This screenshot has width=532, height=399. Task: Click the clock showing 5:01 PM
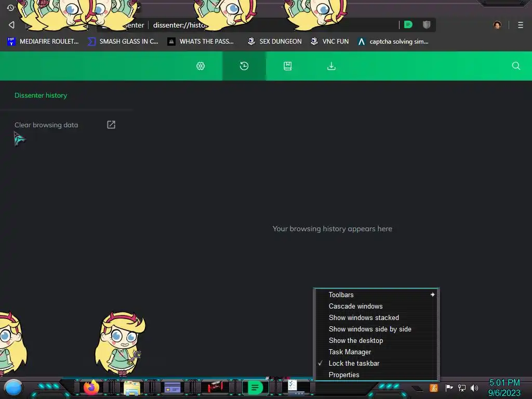(x=504, y=388)
